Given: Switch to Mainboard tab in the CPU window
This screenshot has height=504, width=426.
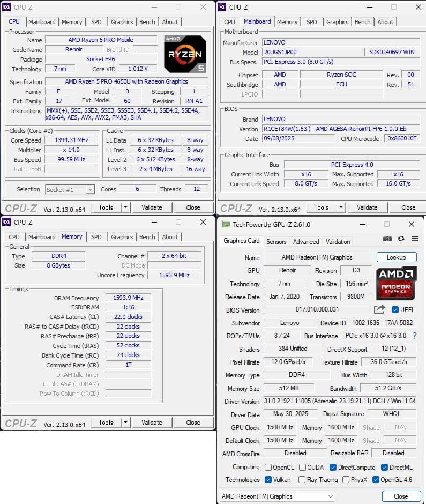Looking at the screenshot, I should tap(42, 22).
